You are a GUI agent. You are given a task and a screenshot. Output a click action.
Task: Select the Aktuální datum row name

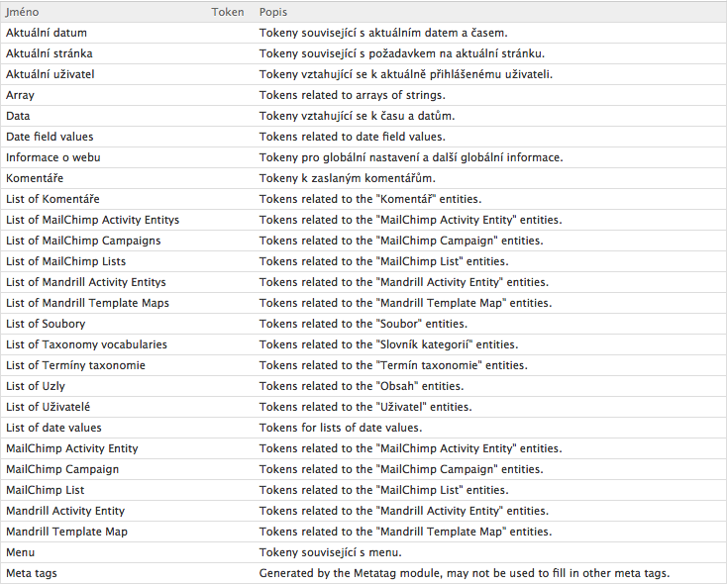[47, 33]
